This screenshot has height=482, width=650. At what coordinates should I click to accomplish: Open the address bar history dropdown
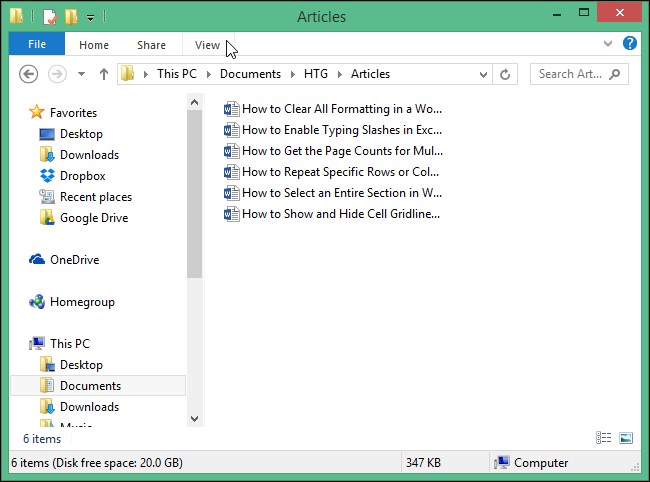(483, 75)
